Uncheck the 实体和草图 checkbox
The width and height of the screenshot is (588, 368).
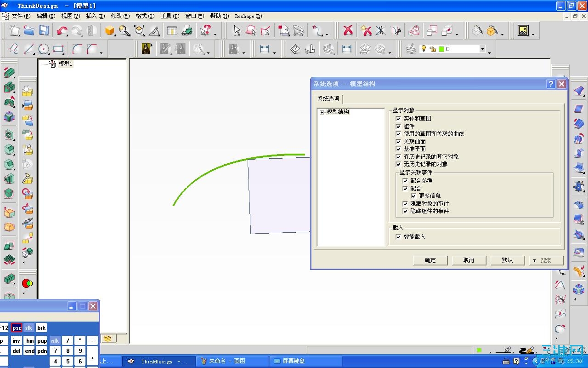398,119
